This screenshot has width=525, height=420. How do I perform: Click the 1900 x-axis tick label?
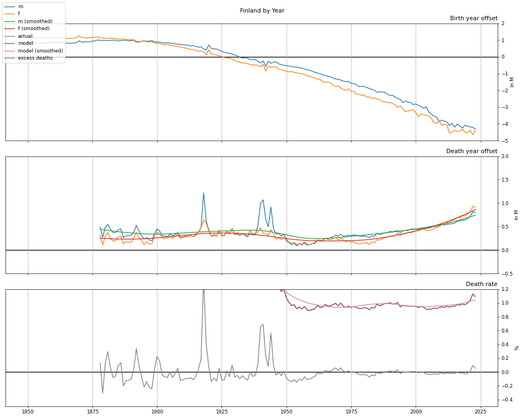(157, 412)
